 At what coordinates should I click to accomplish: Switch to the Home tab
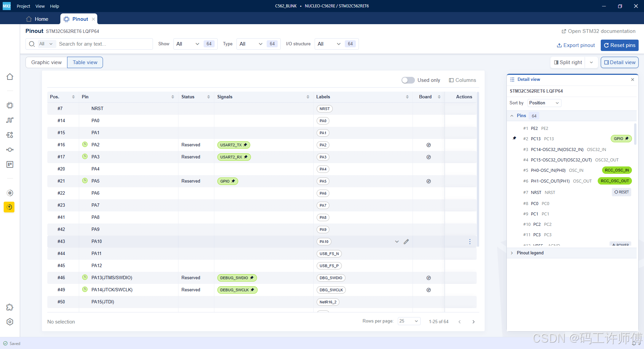37,19
